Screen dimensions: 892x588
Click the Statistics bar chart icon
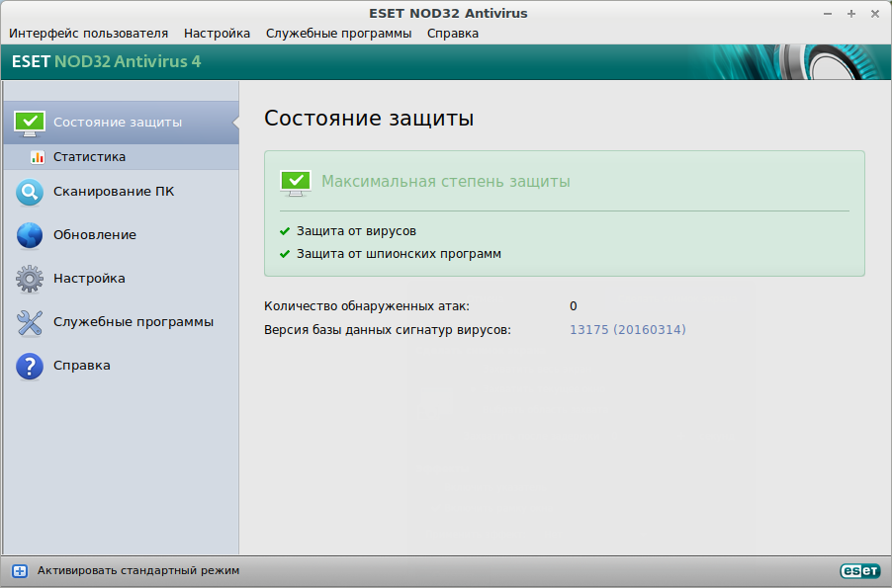pos(38,156)
